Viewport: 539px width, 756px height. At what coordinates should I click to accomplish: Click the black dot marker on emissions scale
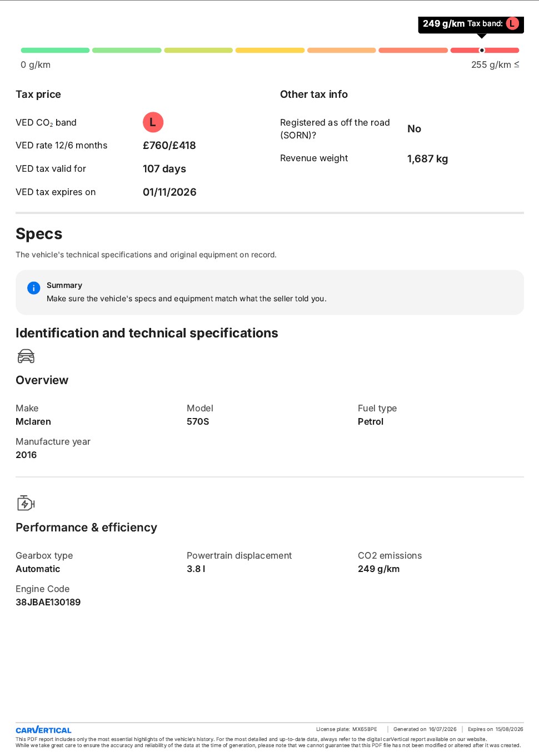(482, 50)
